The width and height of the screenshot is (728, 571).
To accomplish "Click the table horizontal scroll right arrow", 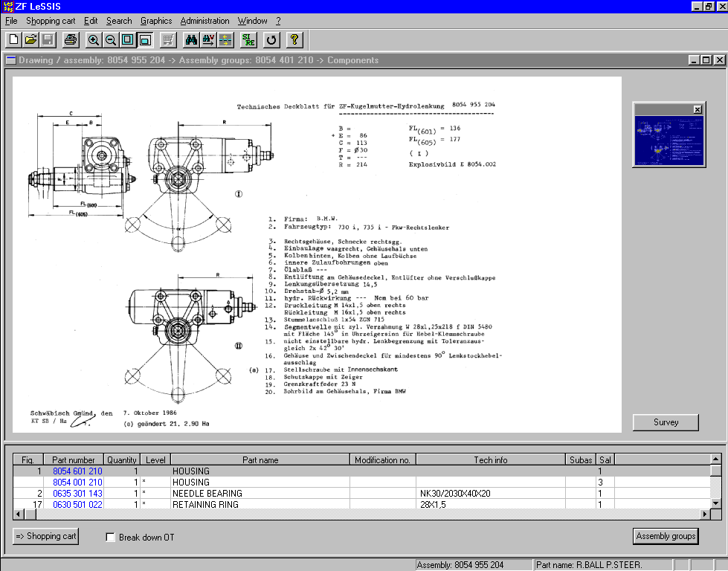I will tap(705, 514).
